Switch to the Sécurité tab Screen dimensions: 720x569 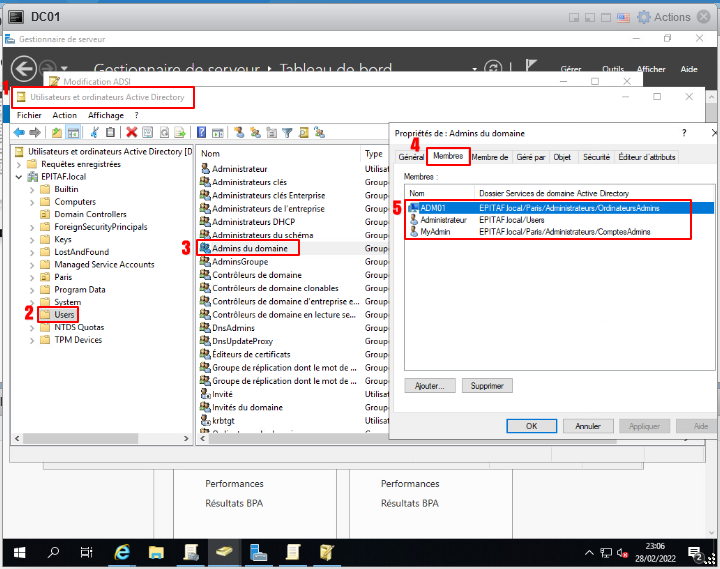(596, 157)
